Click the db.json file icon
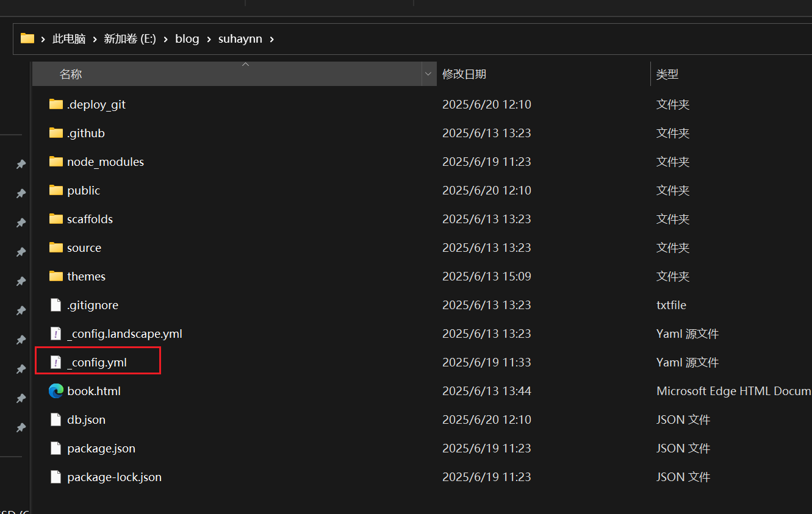 (x=56, y=419)
